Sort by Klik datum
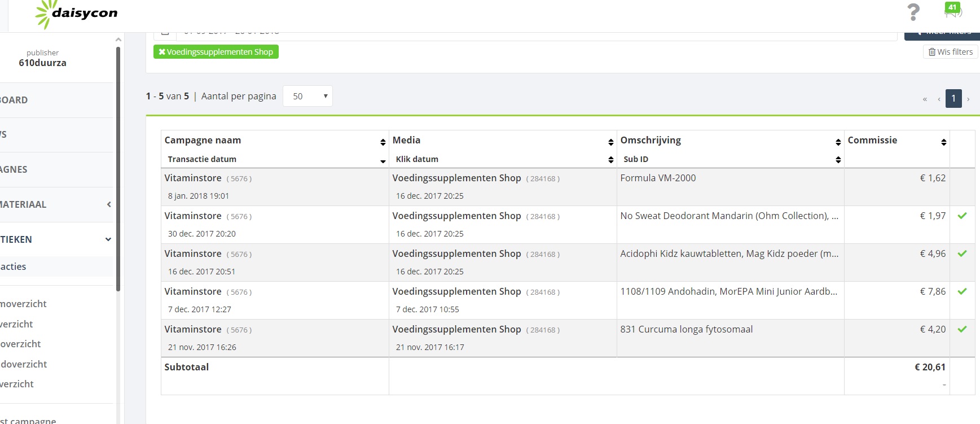This screenshot has height=424, width=980. [611, 160]
